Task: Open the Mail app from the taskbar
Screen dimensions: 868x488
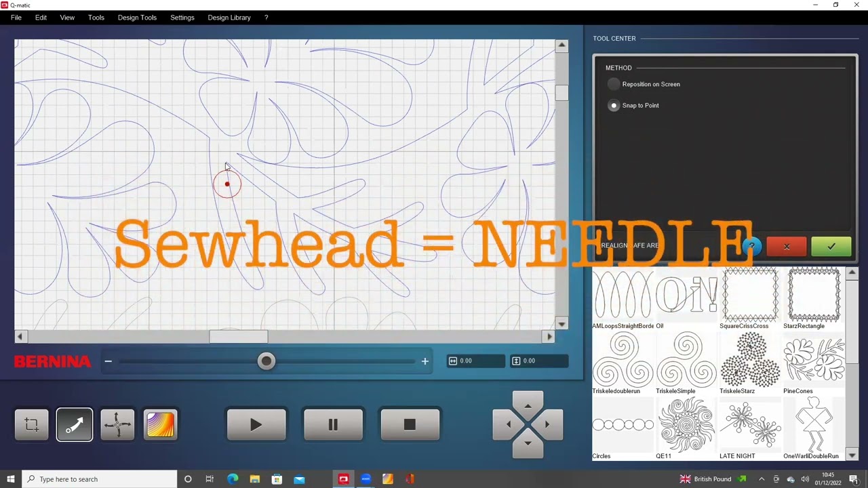Action: (299, 479)
